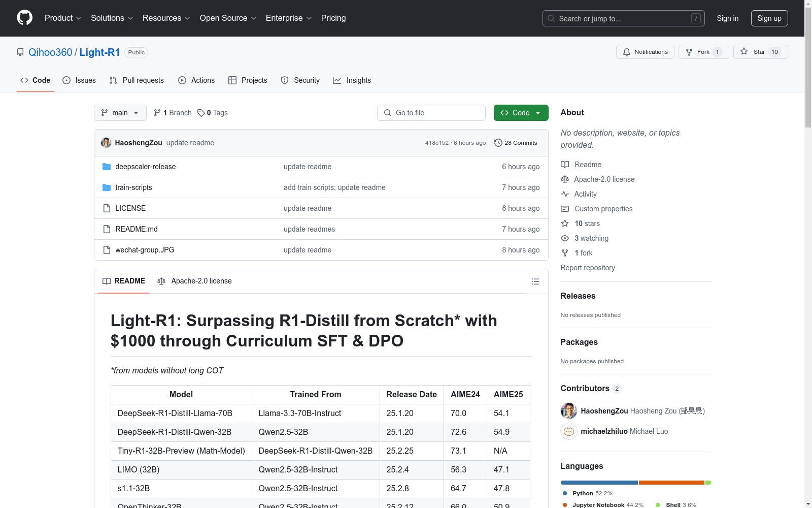Select the Code repository tab
812x508 pixels.
(36, 80)
